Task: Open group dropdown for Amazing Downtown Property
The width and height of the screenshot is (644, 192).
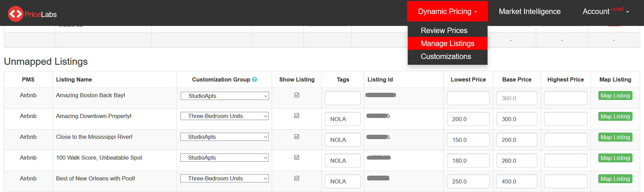Action: pyautogui.click(x=224, y=116)
